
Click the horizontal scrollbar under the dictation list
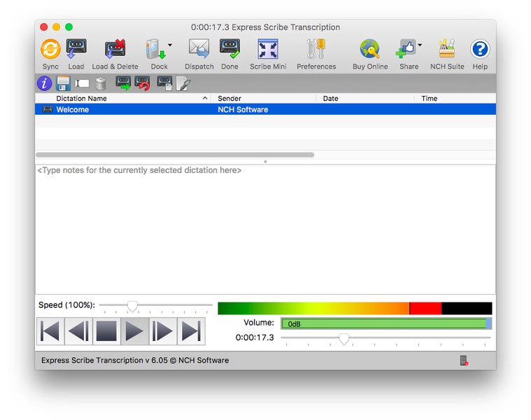175,155
